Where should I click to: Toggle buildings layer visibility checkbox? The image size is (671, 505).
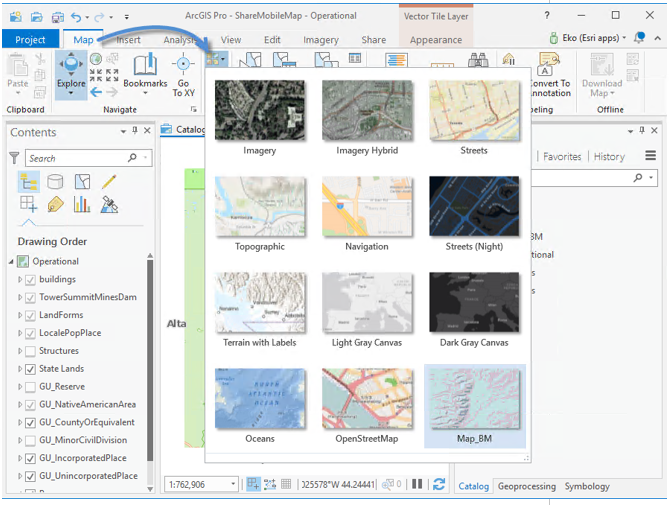click(30, 280)
